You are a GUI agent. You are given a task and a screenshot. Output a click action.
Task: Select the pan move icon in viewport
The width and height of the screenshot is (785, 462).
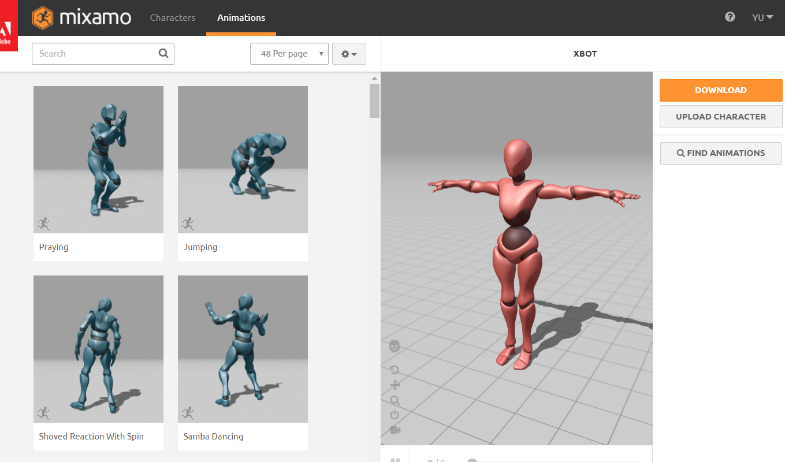(395, 385)
